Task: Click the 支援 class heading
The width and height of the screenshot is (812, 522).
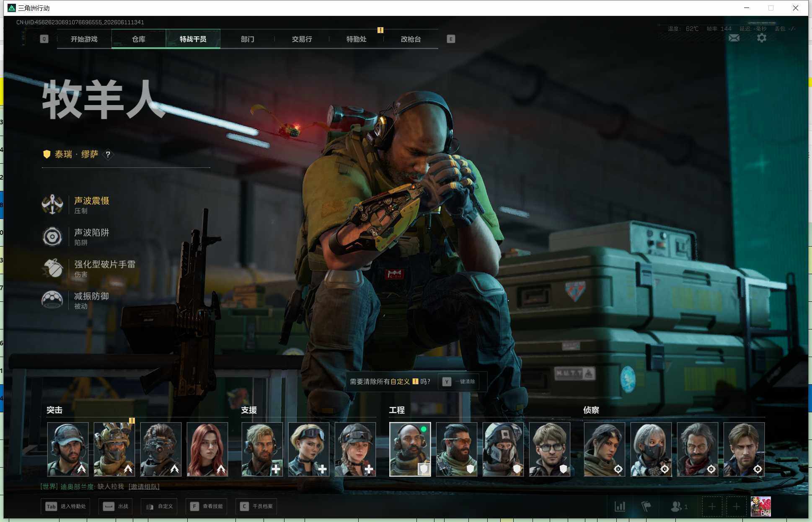Action: [249, 410]
